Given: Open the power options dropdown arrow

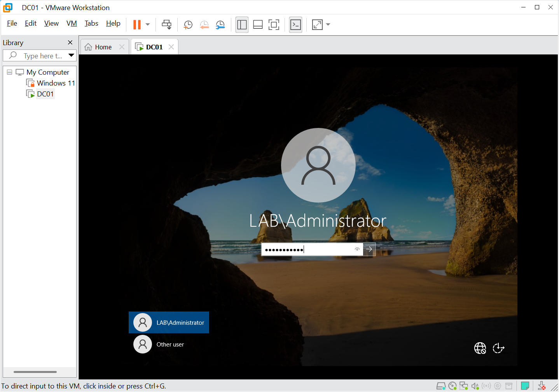Looking at the screenshot, I should pos(148,24).
